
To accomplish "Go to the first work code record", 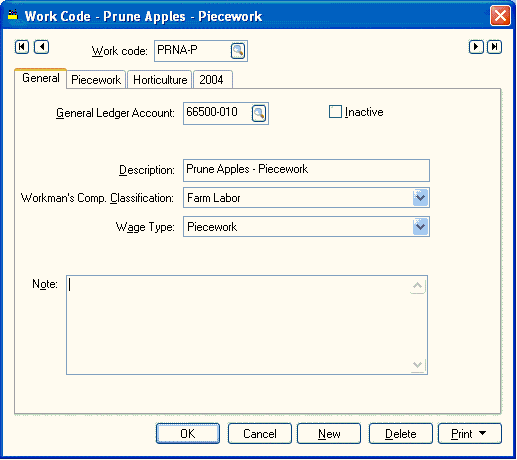I will (x=22, y=47).
